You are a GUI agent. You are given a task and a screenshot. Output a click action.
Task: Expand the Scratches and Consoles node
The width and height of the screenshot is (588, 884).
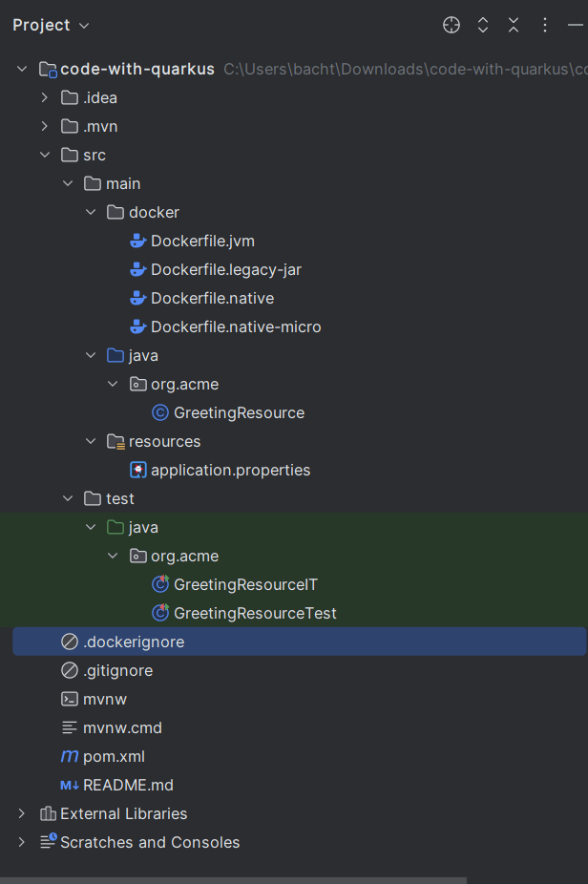[21, 842]
